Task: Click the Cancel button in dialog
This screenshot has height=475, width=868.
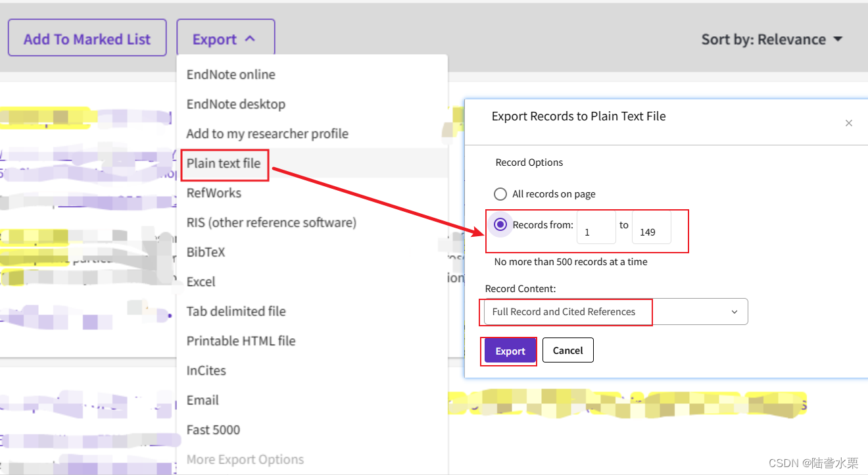Action: click(x=568, y=351)
